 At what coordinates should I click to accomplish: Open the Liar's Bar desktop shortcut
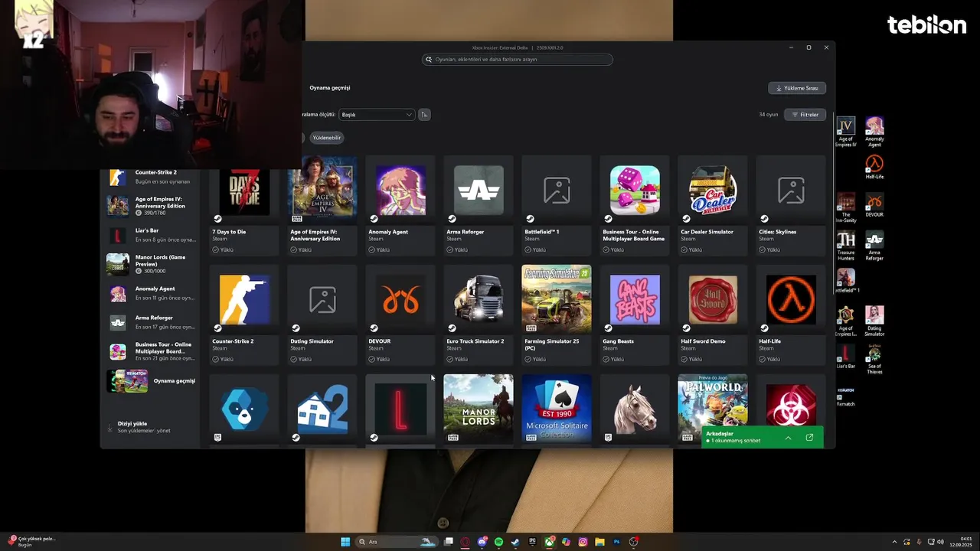846,357
